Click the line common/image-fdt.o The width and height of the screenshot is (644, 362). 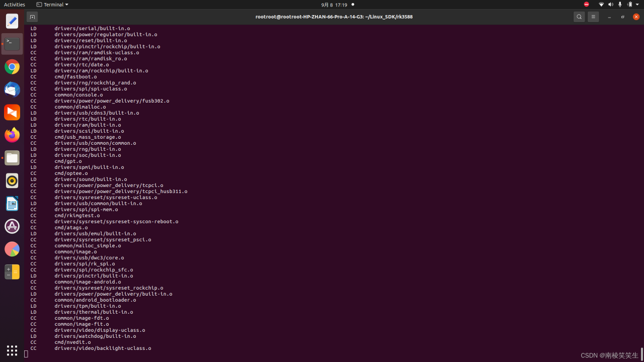(x=82, y=318)
